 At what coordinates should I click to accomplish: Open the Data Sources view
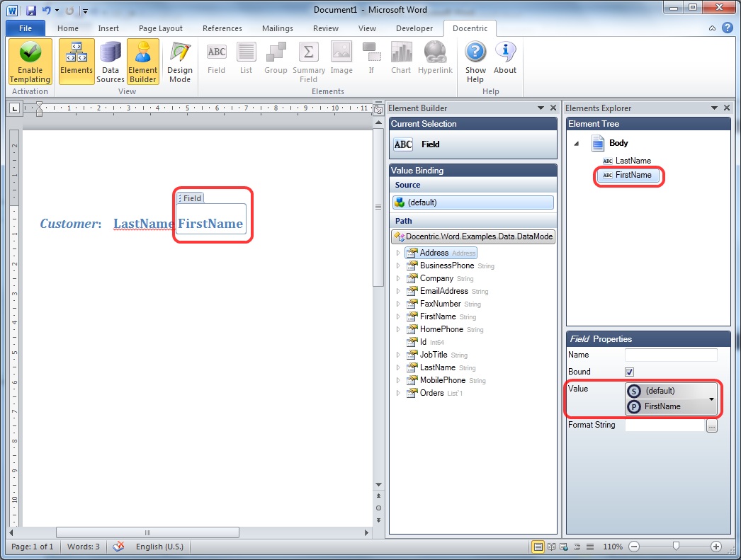coord(110,62)
